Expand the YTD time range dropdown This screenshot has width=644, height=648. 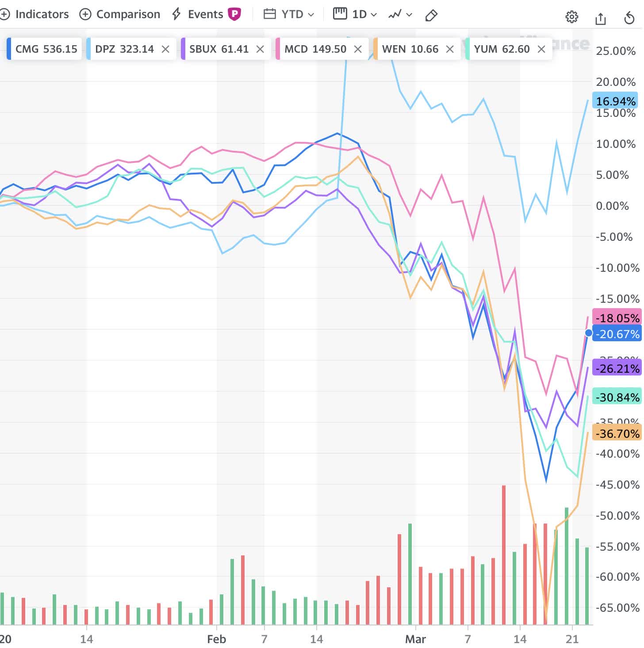(x=312, y=15)
